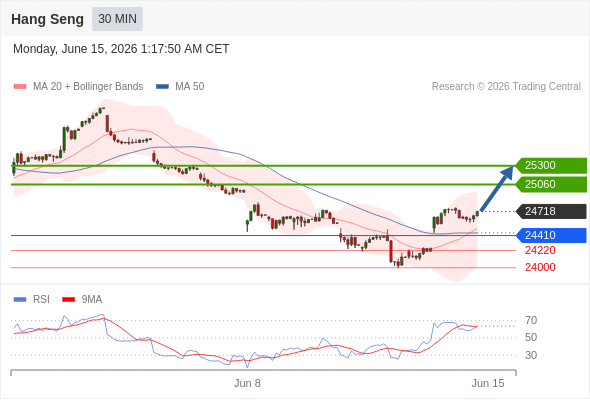Select the 30 MIN timeframe button
This screenshot has height=400, width=590.
point(117,19)
